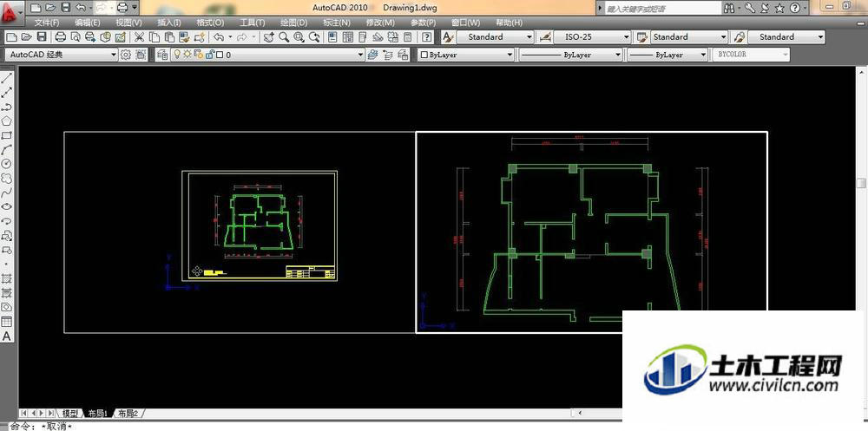Click the Multileader Style icon
Image resolution: width=868 pixels, height=431 pixels.
[739, 37]
